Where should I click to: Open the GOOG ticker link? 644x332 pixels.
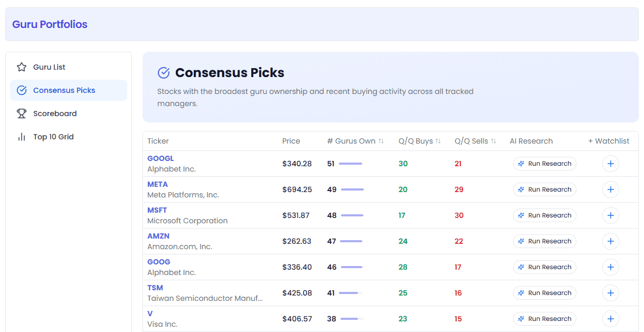click(159, 262)
